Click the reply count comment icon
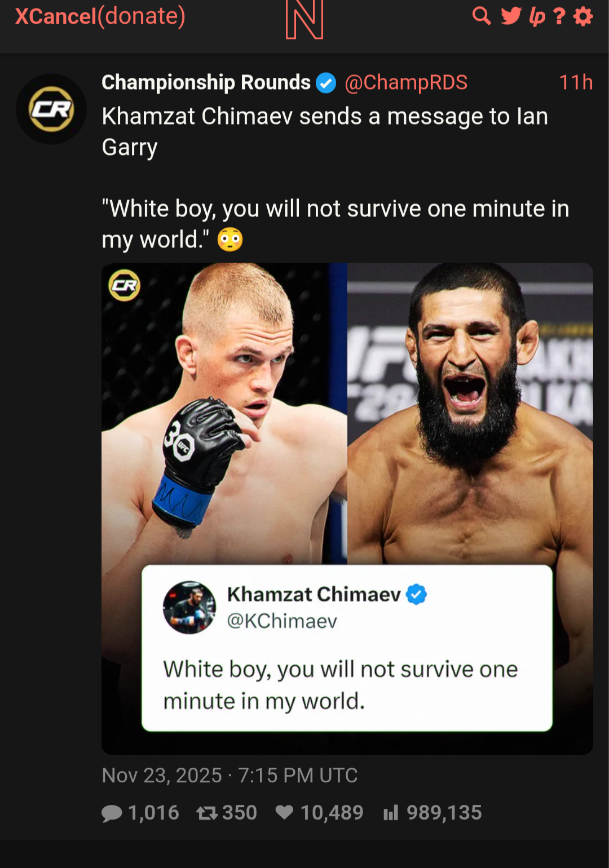The image size is (609, 868). pyautogui.click(x=112, y=813)
